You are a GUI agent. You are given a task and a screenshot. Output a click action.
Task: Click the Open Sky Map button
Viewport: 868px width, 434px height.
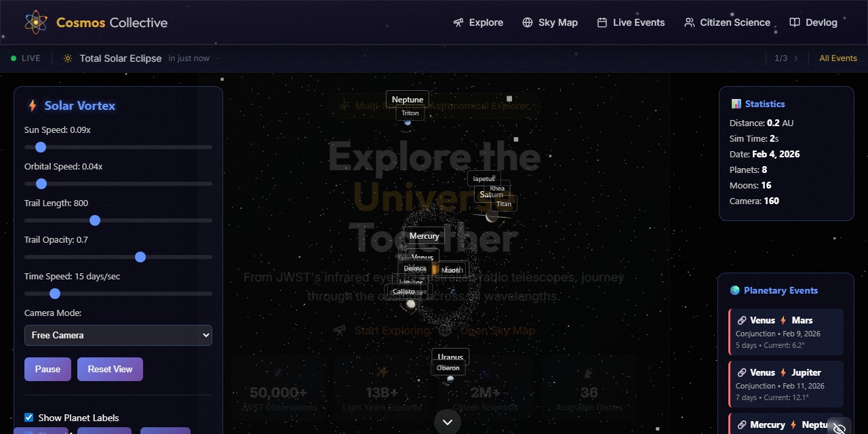tap(488, 330)
